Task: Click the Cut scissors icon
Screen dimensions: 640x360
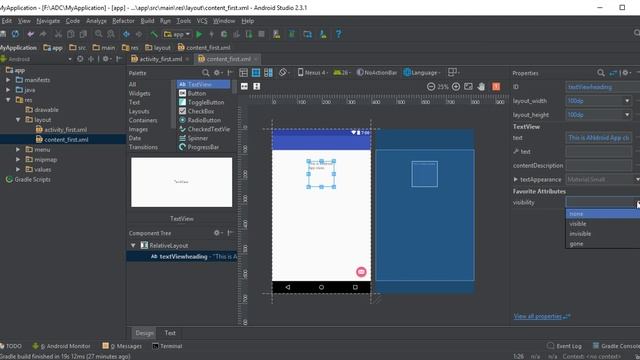Action: [58, 34]
